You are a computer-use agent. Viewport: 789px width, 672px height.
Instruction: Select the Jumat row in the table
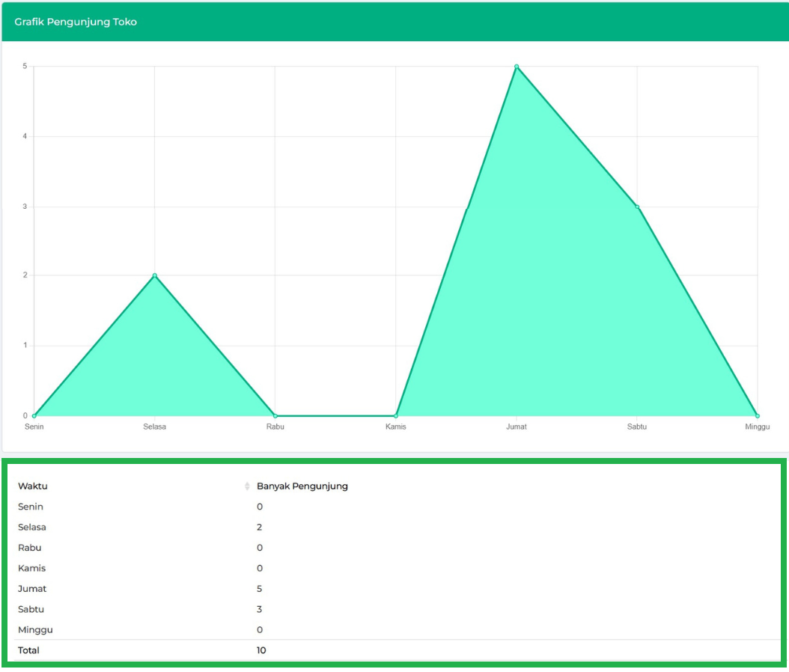pos(32,589)
